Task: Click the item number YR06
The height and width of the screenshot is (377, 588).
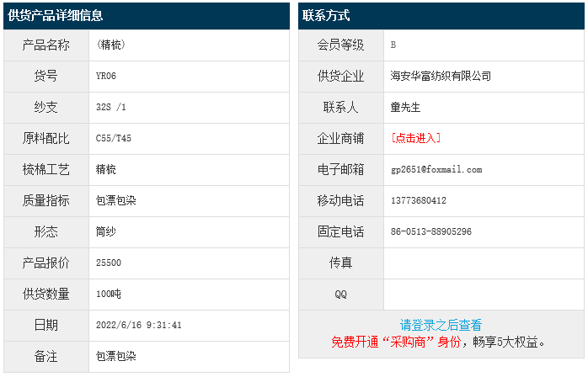Action: click(106, 76)
